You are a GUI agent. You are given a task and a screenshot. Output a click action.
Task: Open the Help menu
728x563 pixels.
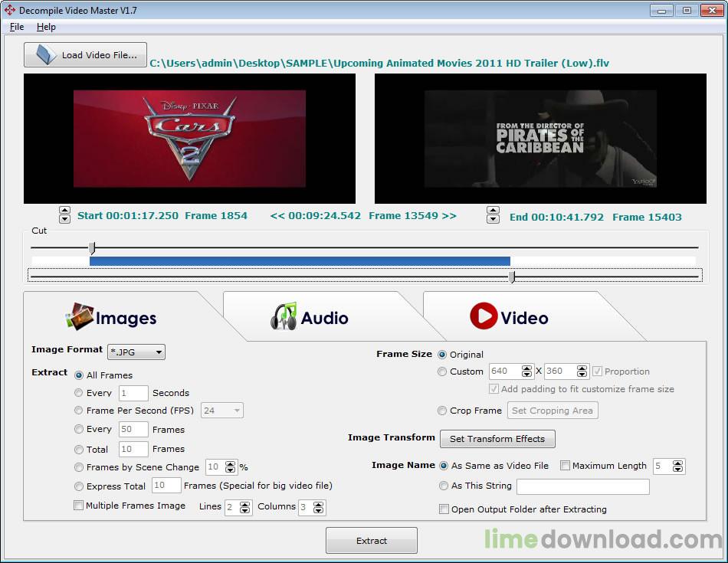(46, 27)
